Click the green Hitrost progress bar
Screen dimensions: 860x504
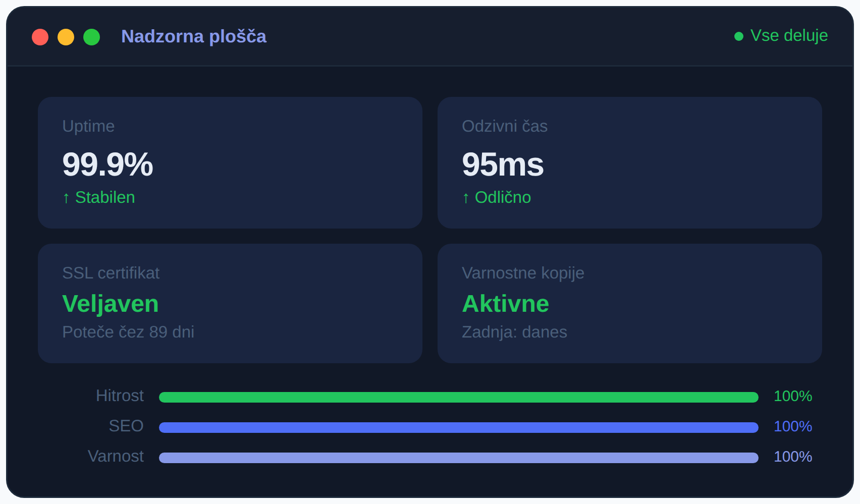click(x=458, y=397)
